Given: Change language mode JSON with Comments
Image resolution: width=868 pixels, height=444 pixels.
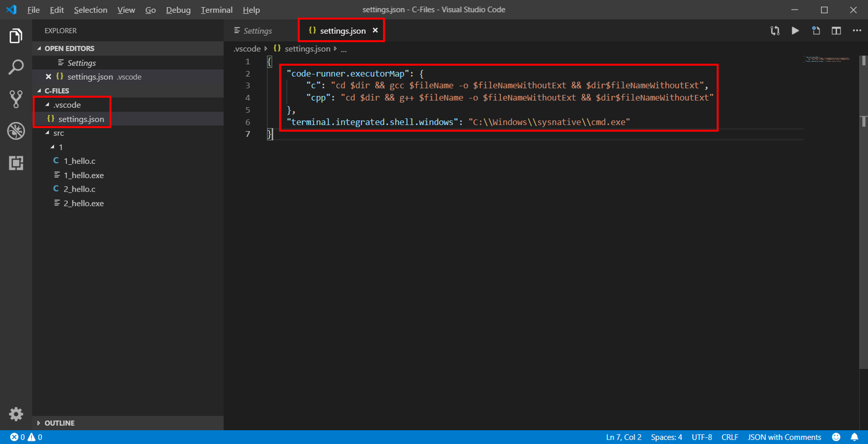Looking at the screenshot, I should click(x=784, y=437).
